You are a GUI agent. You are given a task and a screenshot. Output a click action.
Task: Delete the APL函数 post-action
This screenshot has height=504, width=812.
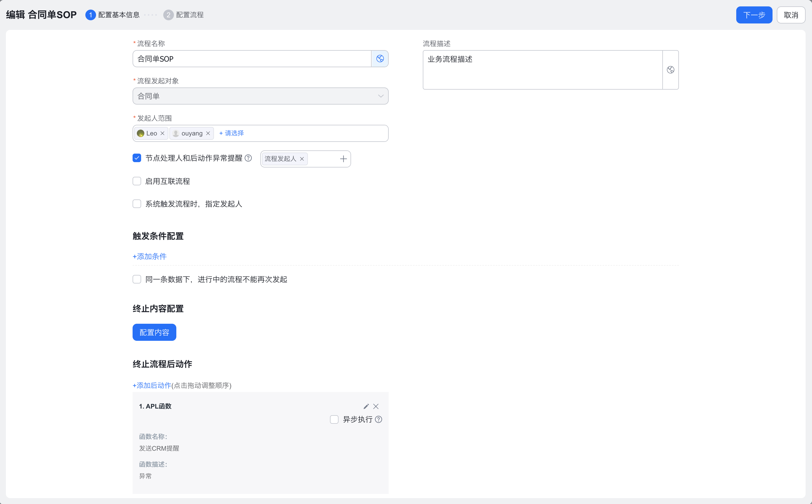click(376, 406)
